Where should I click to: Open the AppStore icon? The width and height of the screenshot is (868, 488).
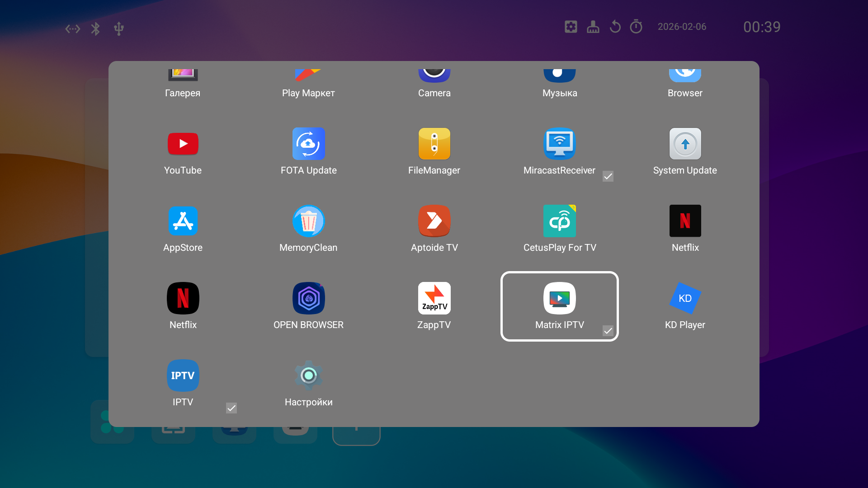pyautogui.click(x=183, y=221)
